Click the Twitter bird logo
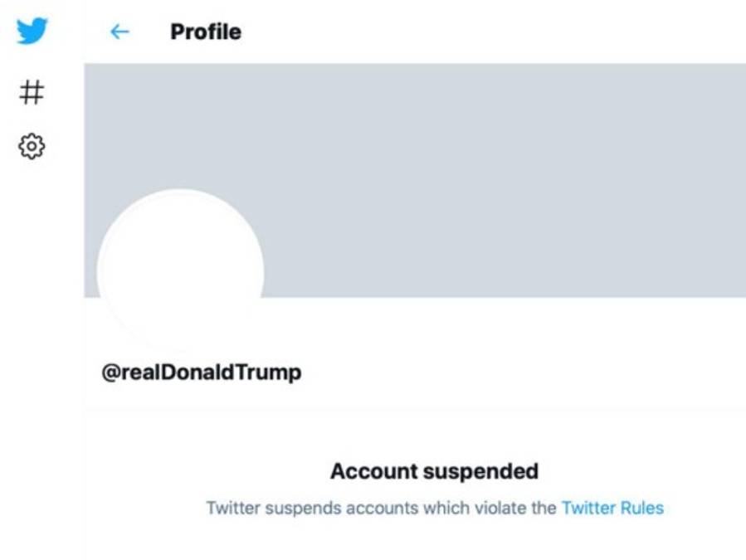This screenshot has height=560, width=746. [x=32, y=32]
